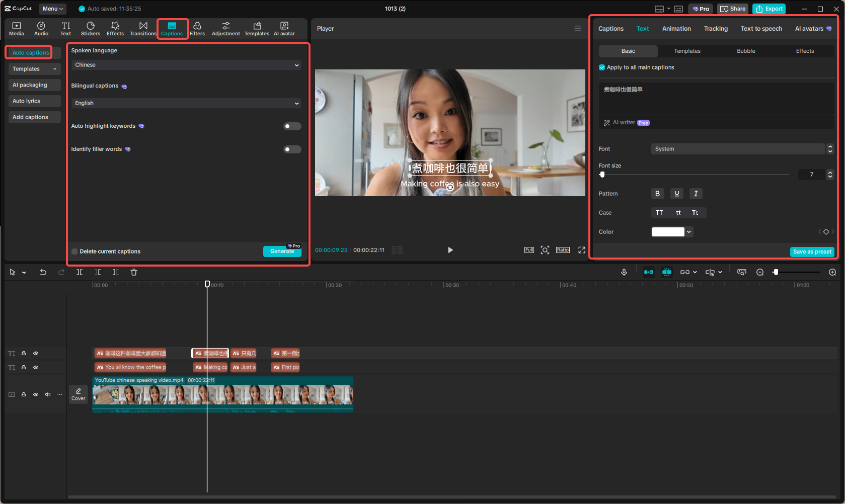Screen dimensions: 845x504
Task: Enable Auto highlight keywords
Action: (x=292, y=126)
